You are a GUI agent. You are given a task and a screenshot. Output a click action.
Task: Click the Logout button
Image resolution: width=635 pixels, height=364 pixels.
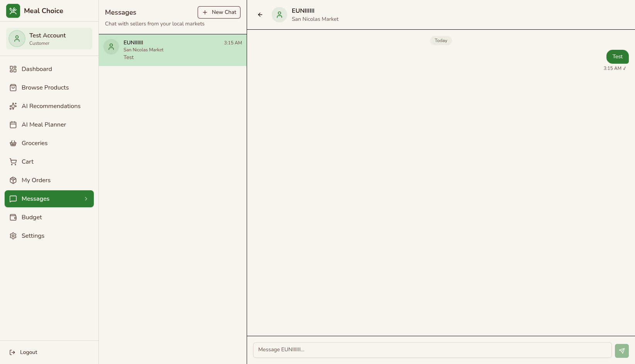[24, 352]
